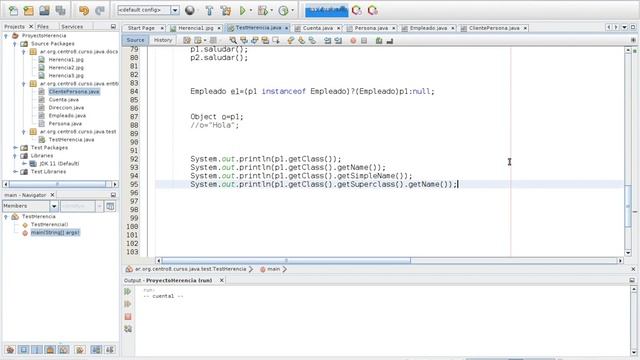Click TestHerencia breadcrumb below editor
The image size is (640, 360).
pos(191,269)
